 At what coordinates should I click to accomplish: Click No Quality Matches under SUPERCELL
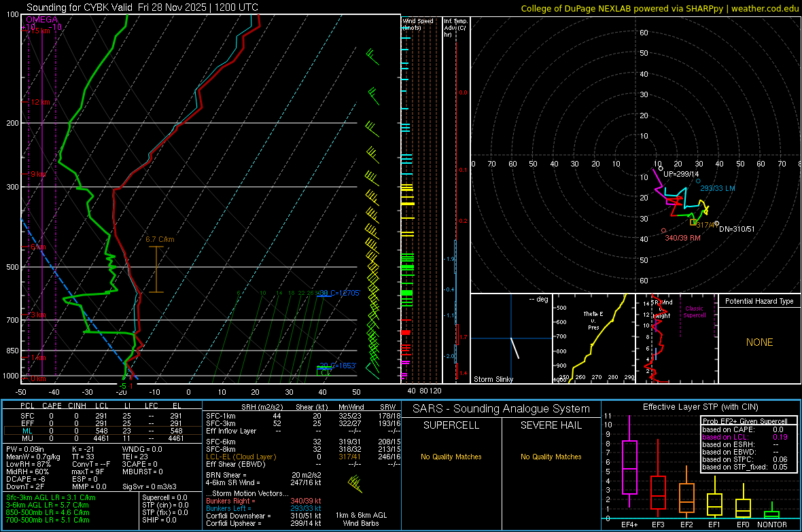(451, 457)
